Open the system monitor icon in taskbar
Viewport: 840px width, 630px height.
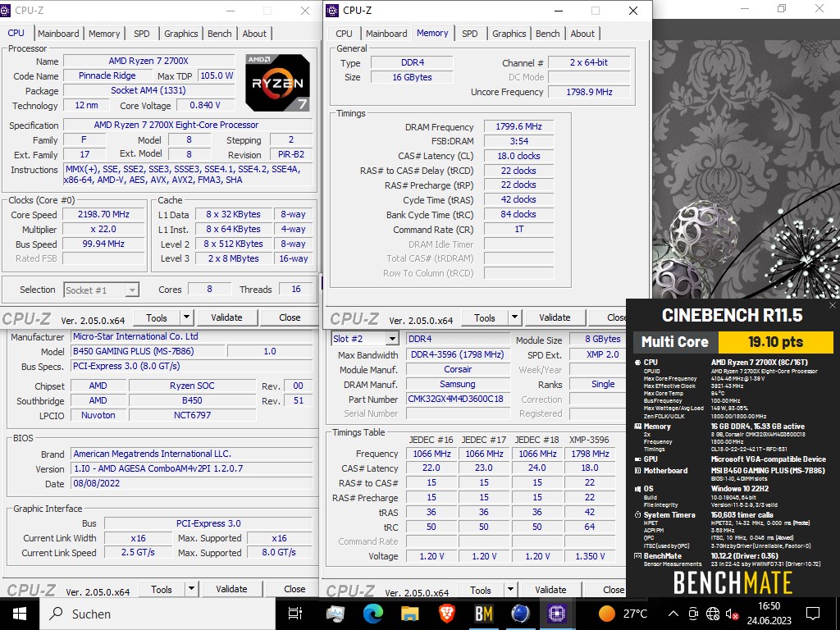pyautogui.click(x=336, y=614)
